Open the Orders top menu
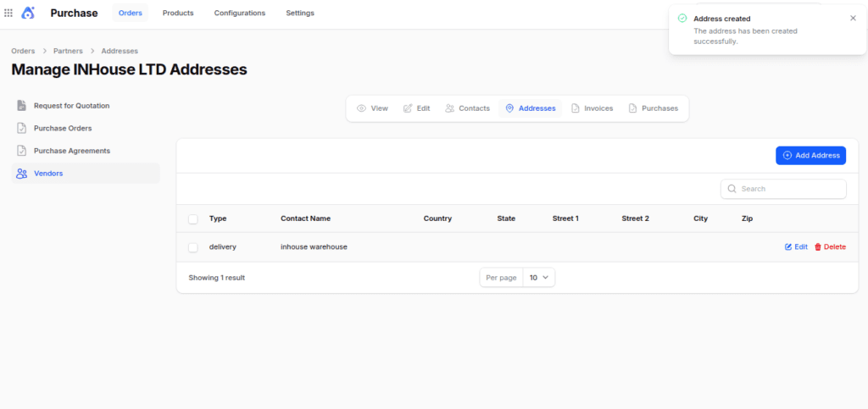 130,13
